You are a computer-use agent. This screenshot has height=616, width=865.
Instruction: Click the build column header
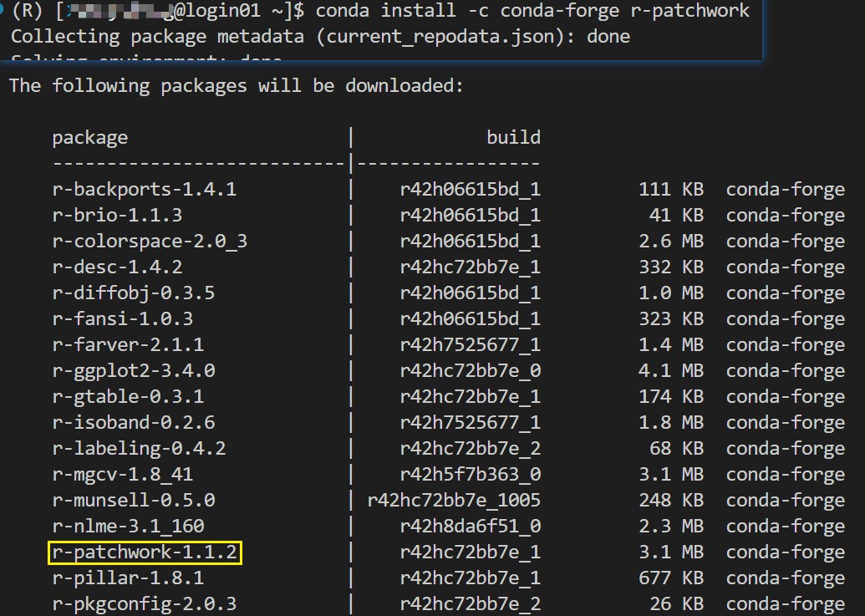click(514, 137)
